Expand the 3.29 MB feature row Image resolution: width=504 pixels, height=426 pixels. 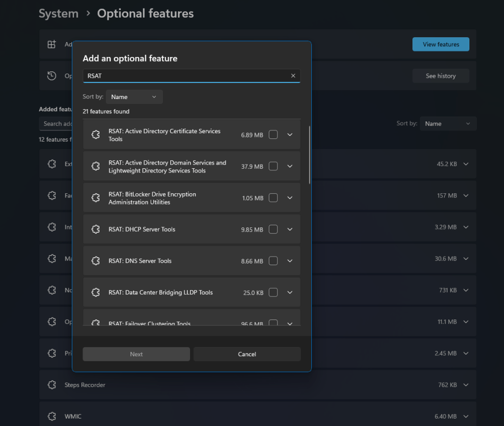466,227
